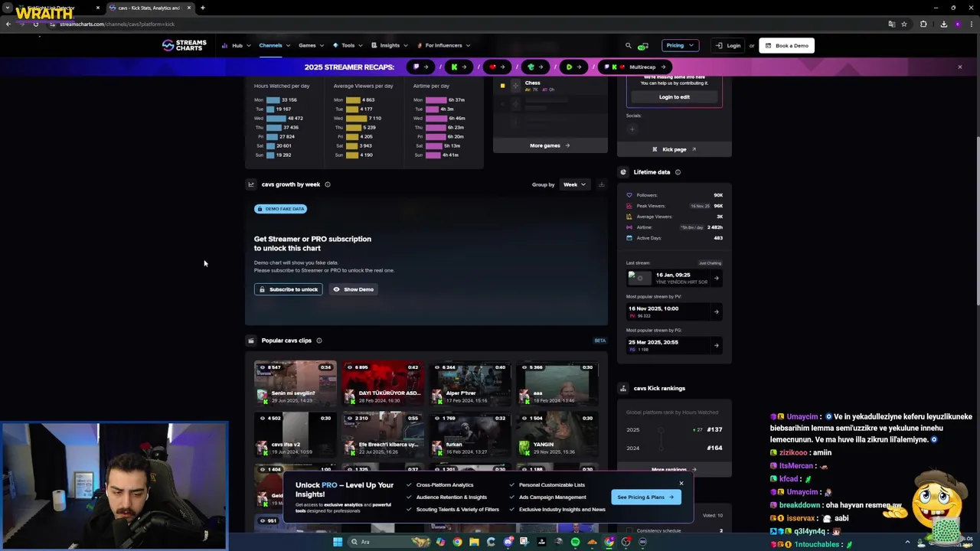Close the Unlock PRO popup
980x551 pixels.
(681, 483)
